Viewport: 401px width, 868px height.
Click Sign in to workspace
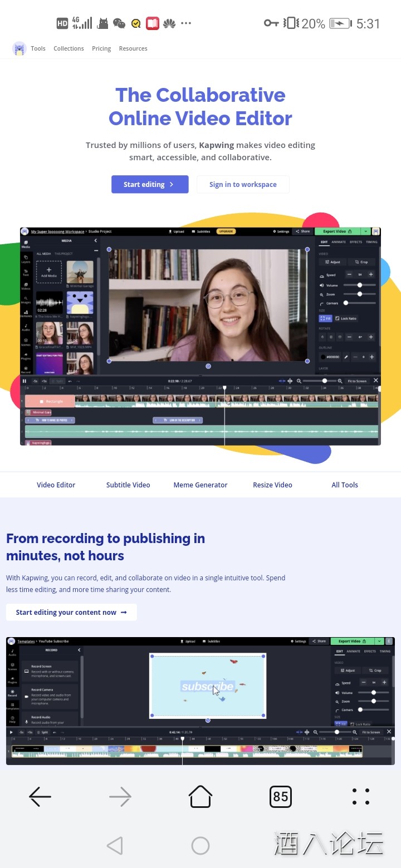pyautogui.click(x=243, y=185)
